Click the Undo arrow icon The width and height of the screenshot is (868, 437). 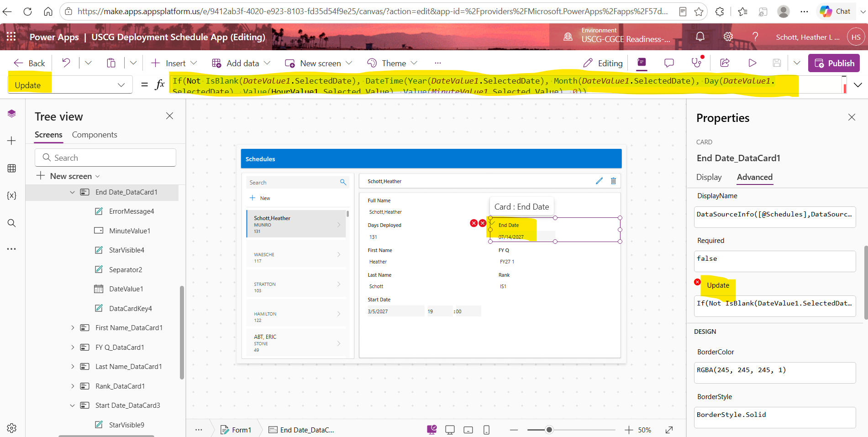coord(66,63)
